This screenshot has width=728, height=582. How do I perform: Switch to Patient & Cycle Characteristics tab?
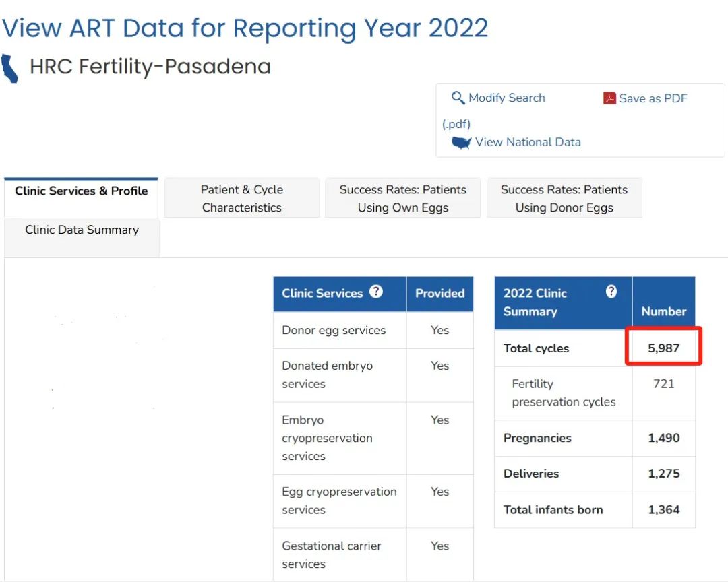(242, 198)
